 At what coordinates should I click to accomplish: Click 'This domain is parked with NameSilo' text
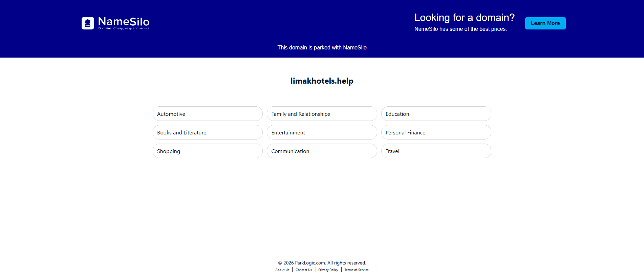(322, 48)
